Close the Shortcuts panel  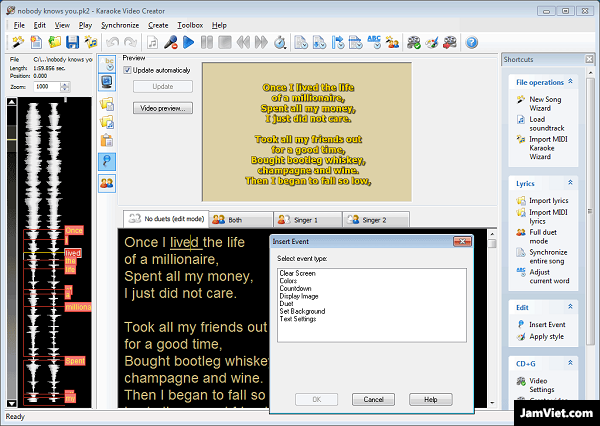(x=589, y=59)
